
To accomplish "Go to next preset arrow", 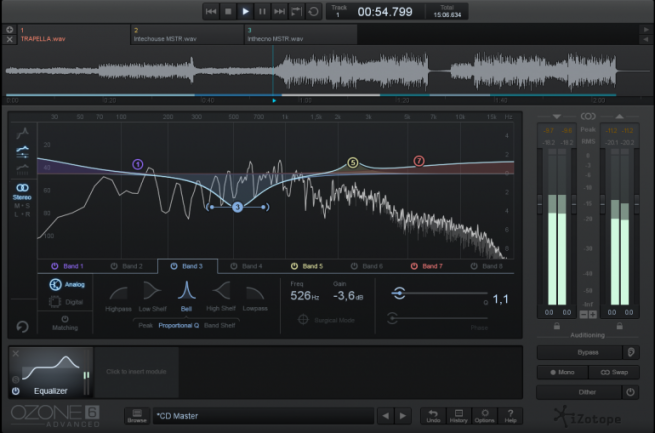I will pos(402,415).
